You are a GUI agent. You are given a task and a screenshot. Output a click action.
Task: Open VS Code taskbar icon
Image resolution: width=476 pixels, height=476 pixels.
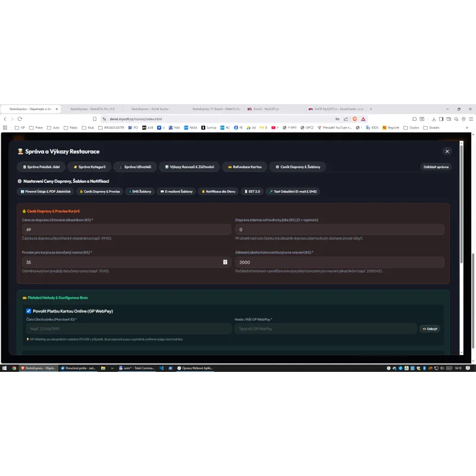point(161,368)
